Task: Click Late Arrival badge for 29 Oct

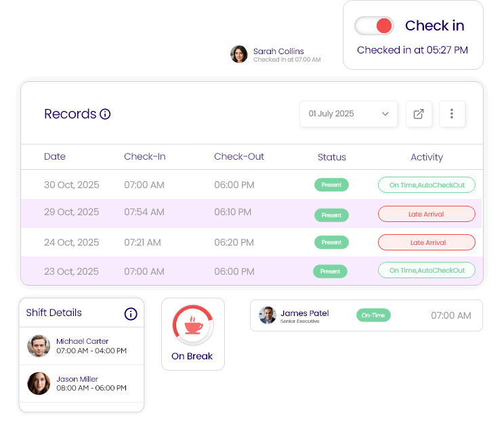Action: pos(426,215)
